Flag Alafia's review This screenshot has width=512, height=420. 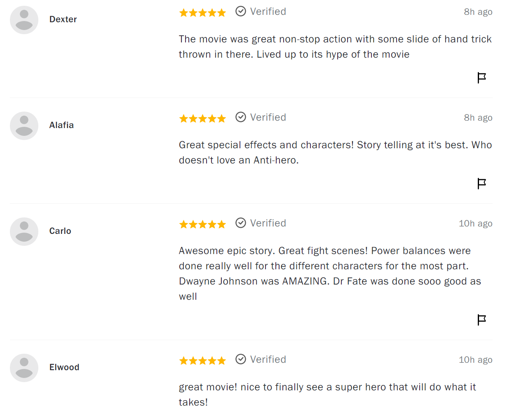point(481,183)
